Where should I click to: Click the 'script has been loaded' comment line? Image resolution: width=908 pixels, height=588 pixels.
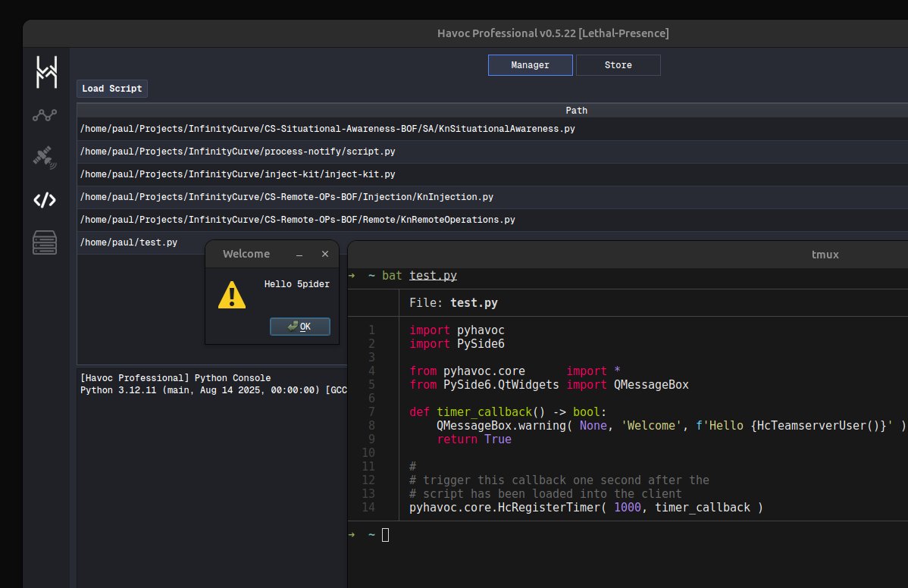(x=546, y=494)
